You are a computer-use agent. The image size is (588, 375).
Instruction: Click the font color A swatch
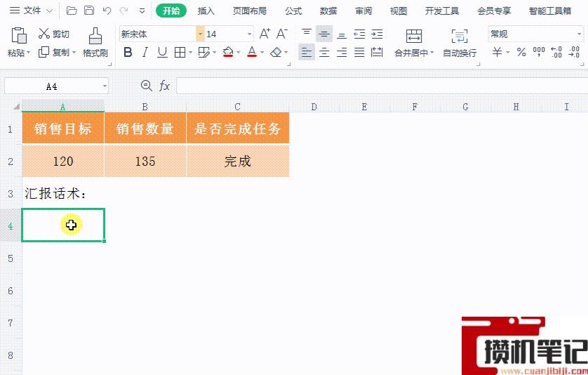252,52
